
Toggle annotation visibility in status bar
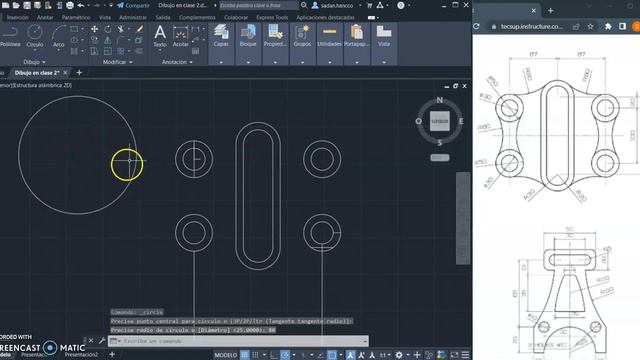(x=351, y=355)
